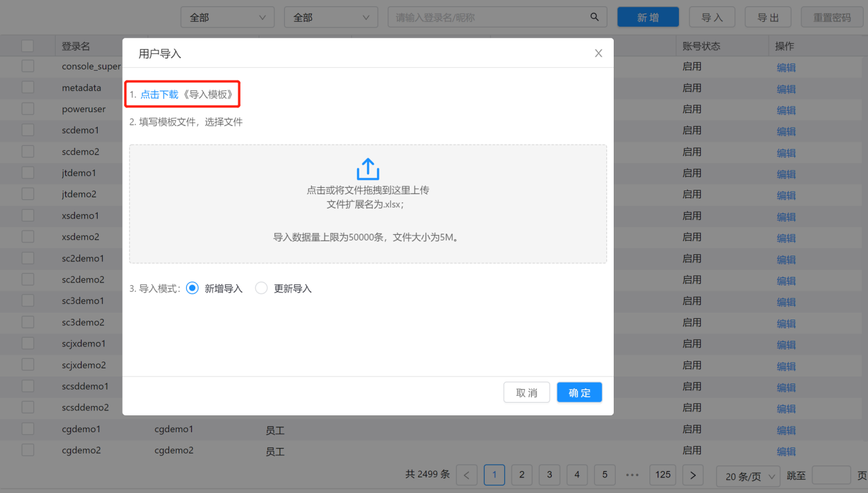
Task: Click the search magnifier icon
Action: click(594, 18)
